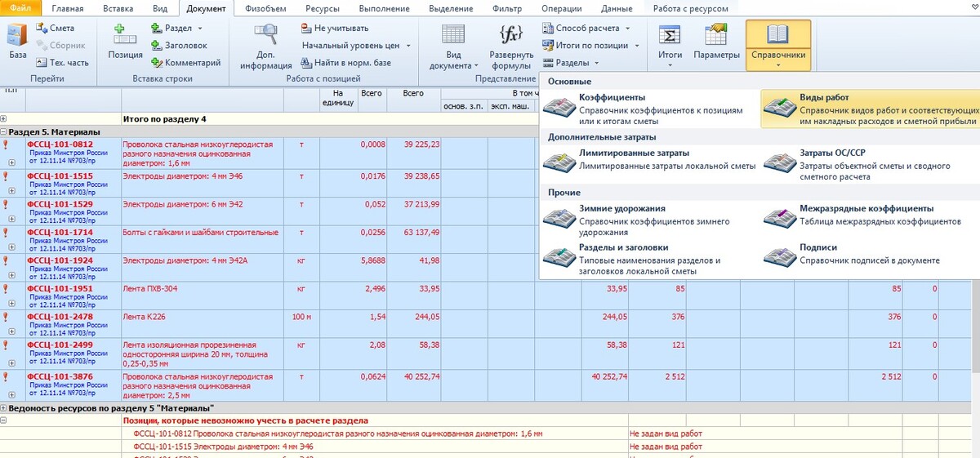Click the Позиция insert icon
Screen dimensions: 980x458
125,44
